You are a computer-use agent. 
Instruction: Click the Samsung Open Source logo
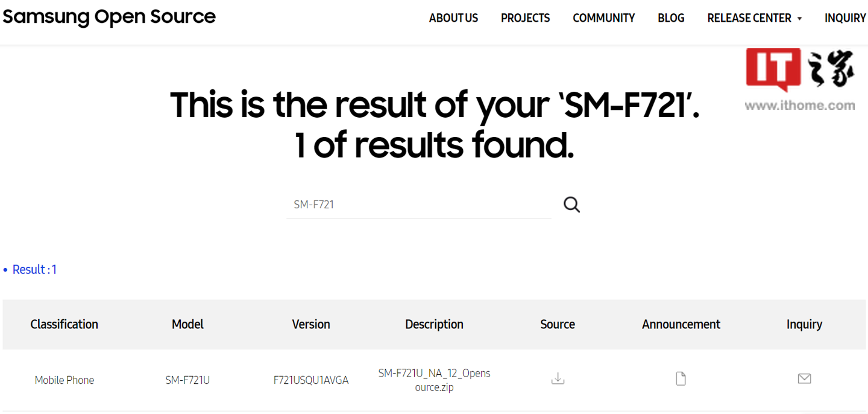pyautogui.click(x=109, y=17)
